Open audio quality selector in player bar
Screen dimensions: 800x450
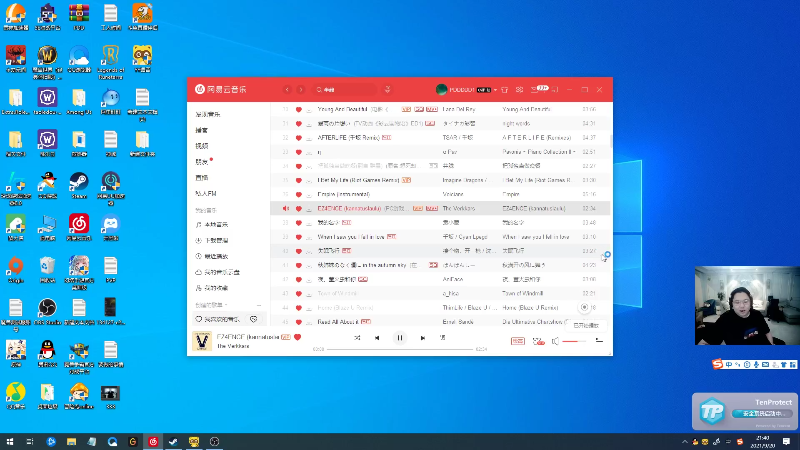tap(518, 341)
